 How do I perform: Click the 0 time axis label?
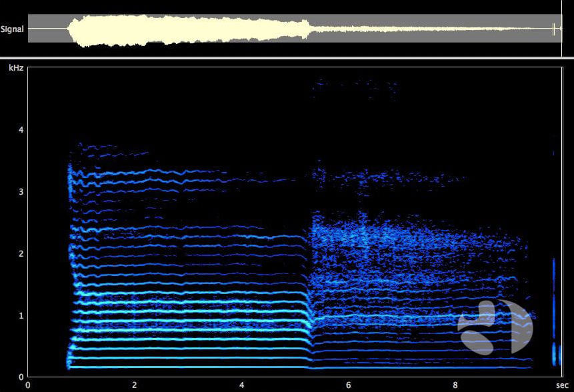coord(28,384)
